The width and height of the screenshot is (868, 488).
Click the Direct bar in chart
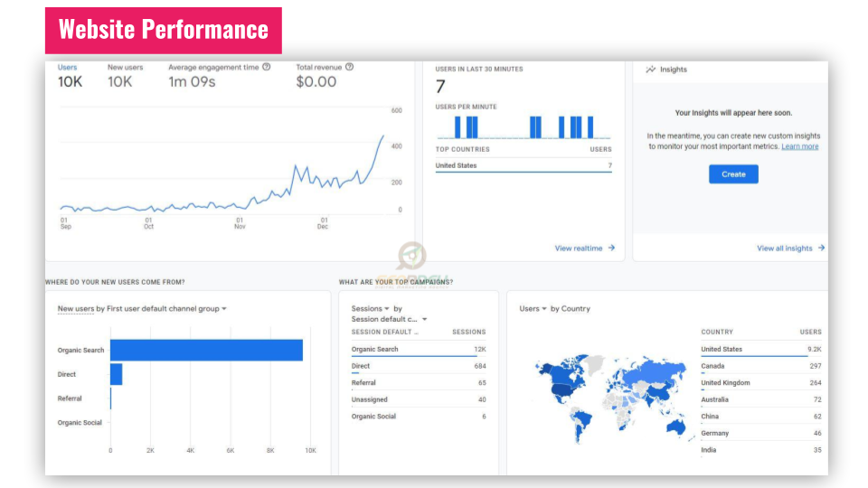[x=117, y=374]
